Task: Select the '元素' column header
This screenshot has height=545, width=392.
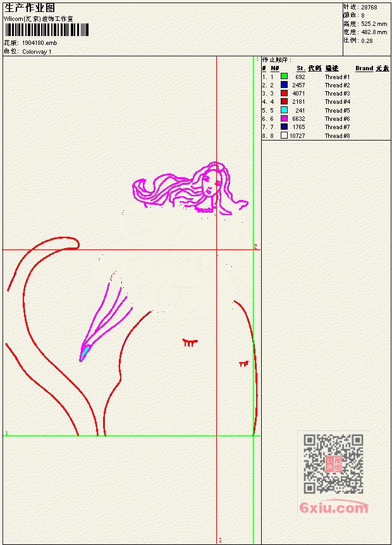Action: [x=383, y=68]
